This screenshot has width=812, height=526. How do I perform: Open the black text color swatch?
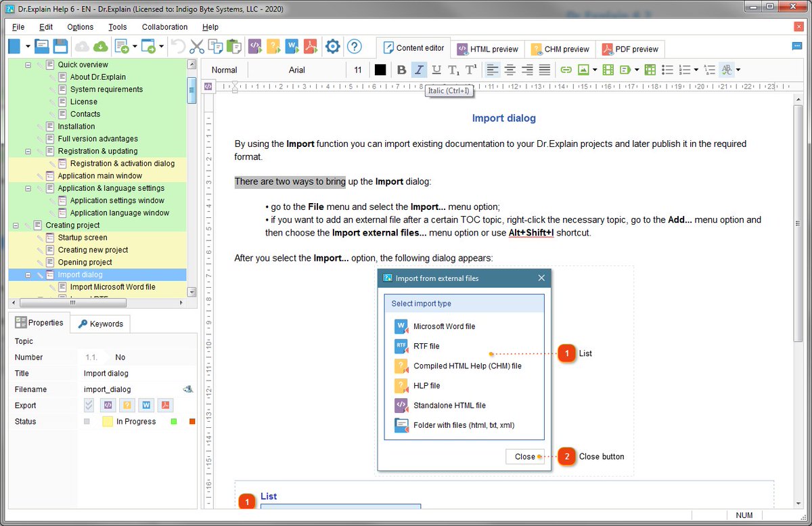[x=380, y=70]
